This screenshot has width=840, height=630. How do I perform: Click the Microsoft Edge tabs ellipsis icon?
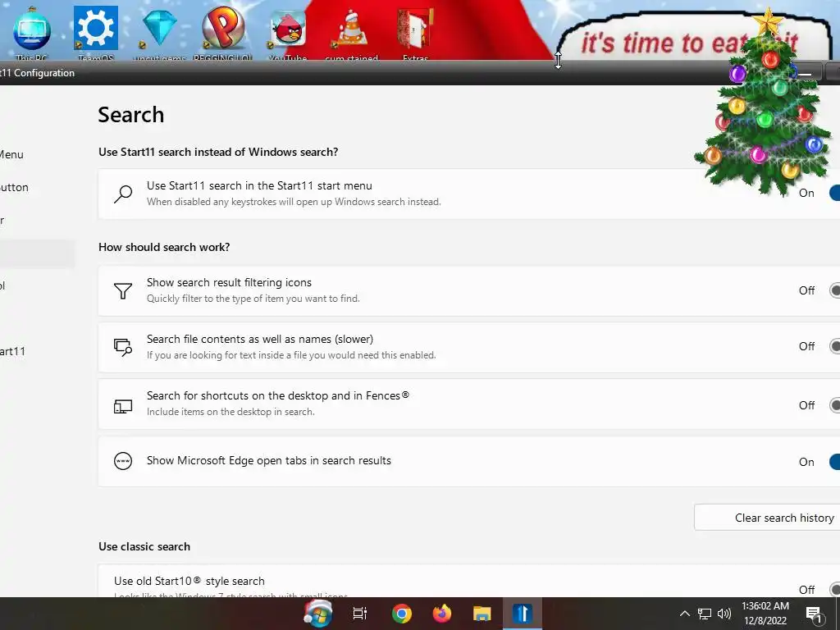[123, 461]
